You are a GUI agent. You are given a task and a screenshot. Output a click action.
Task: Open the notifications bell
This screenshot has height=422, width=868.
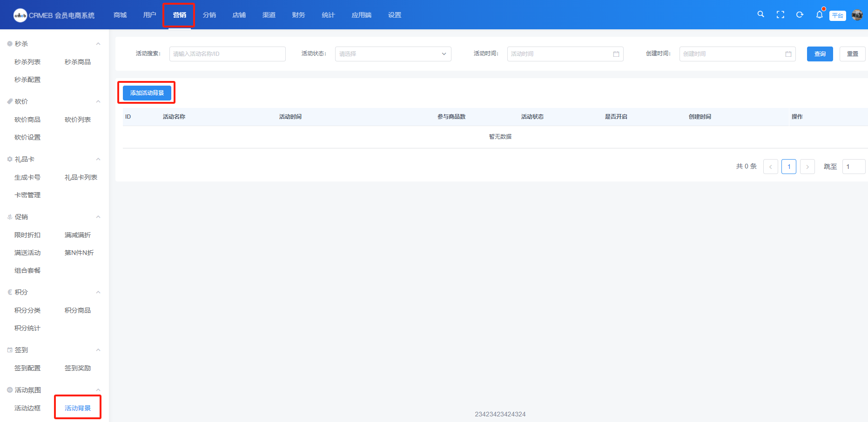point(819,15)
